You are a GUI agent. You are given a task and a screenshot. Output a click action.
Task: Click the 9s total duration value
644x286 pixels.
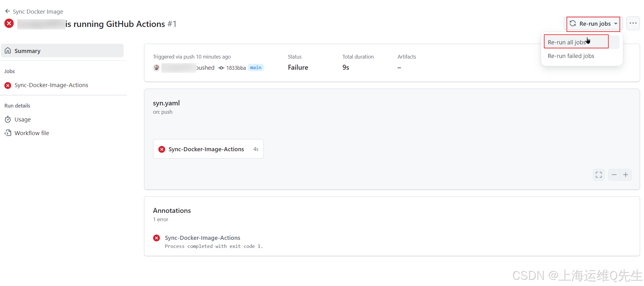[x=346, y=67]
